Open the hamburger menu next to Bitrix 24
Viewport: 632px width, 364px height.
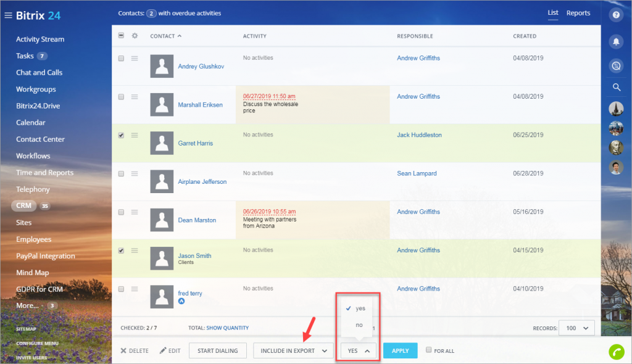[x=8, y=15]
